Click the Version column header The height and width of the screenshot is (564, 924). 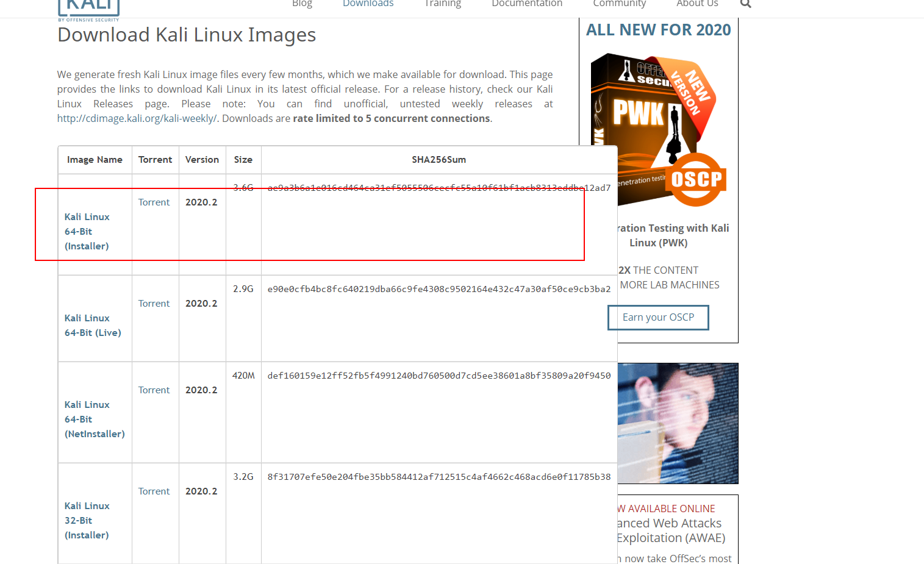(202, 160)
